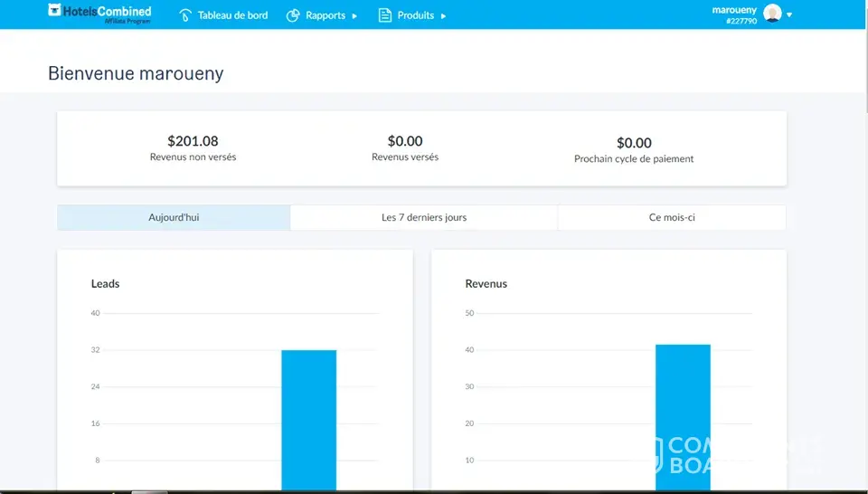This screenshot has height=494, width=868.
Task: Open the Tableau de bord menu label
Action: point(232,15)
